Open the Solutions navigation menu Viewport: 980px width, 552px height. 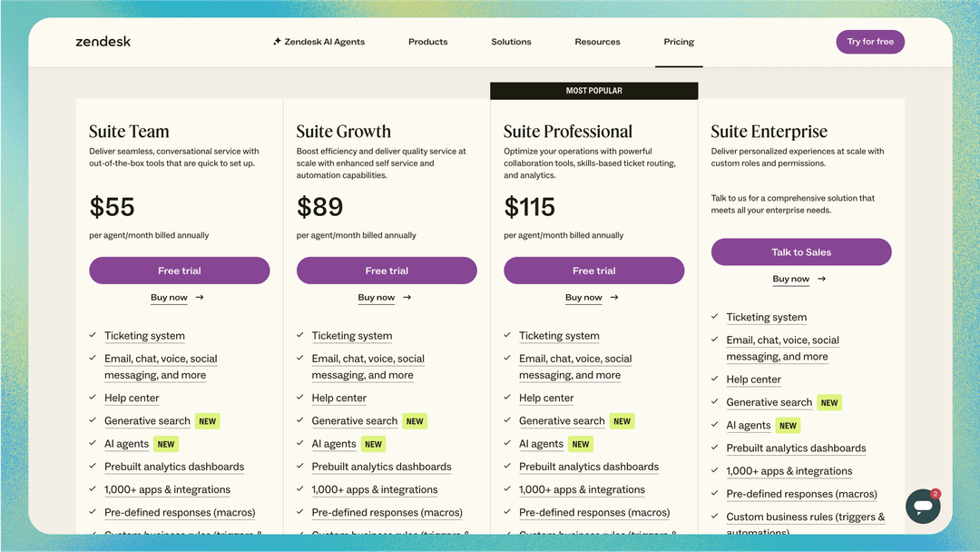click(x=511, y=42)
